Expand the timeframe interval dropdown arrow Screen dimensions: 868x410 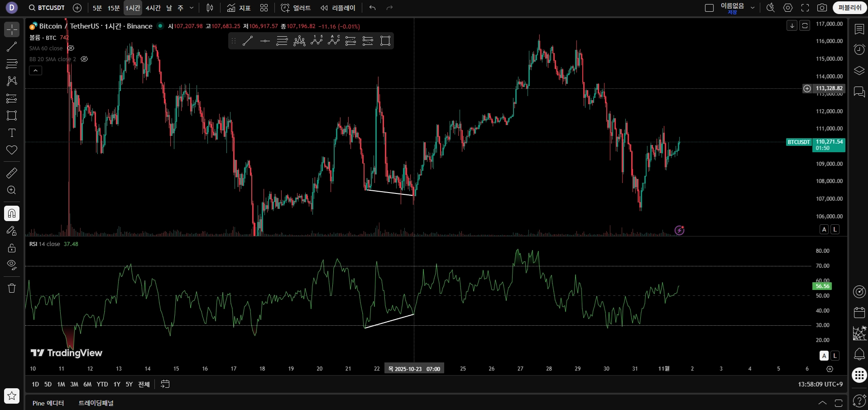(x=192, y=8)
